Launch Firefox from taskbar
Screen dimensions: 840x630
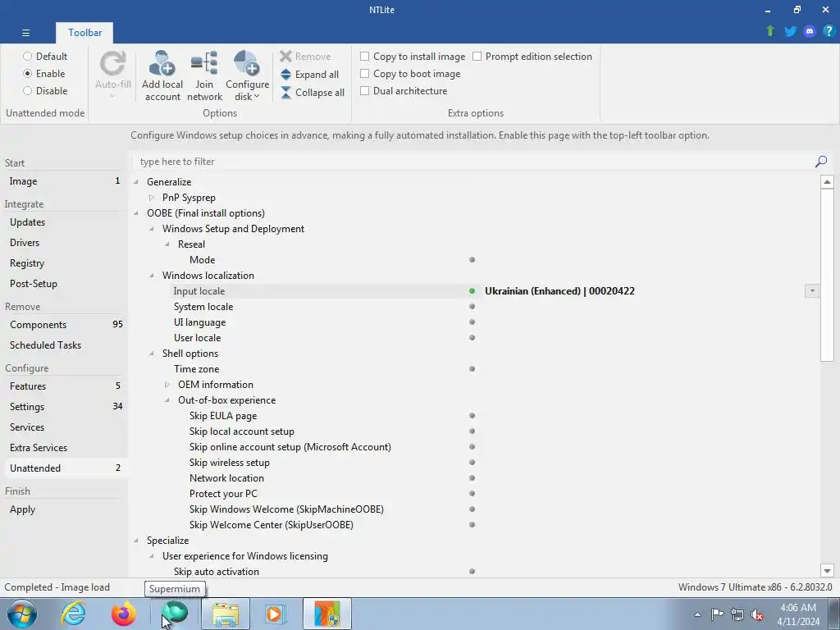tap(123, 614)
